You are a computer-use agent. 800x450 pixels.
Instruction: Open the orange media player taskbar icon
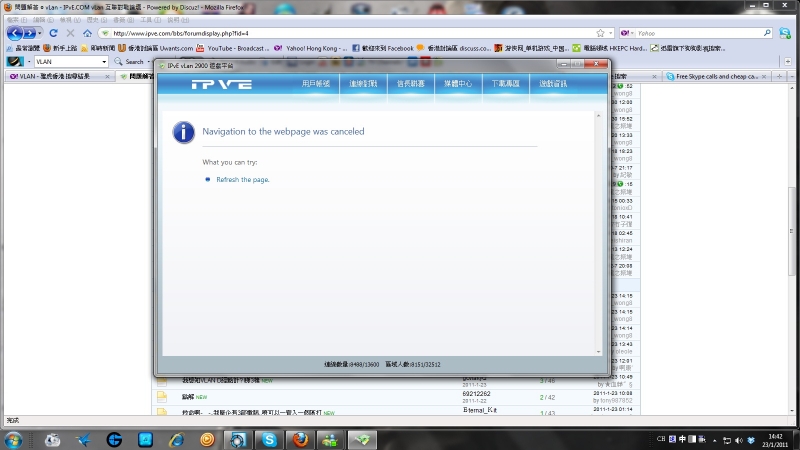[207, 440]
